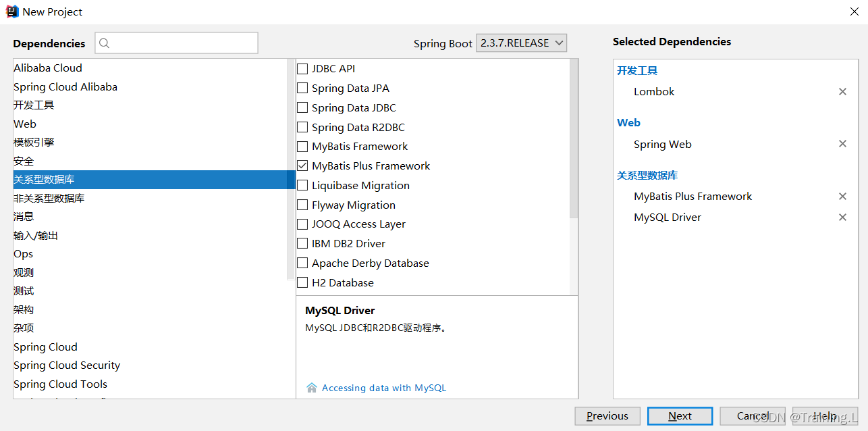Image resolution: width=868 pixels, height=431 pixels.
Task: Check the JOOQ Access Layer checkbox
Action: pyautogui.click(x=302, y=224)
